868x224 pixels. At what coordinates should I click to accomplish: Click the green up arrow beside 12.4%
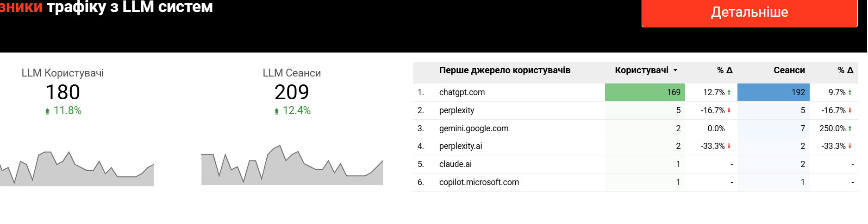point(276,111)
